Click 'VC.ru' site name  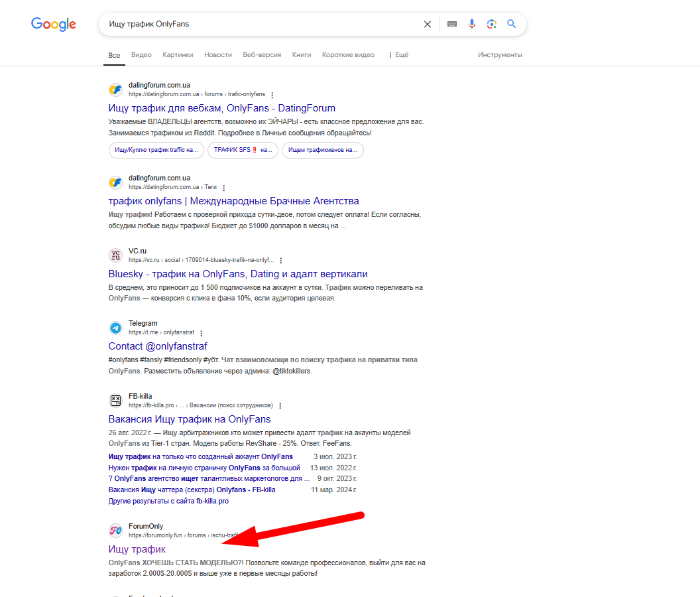coord(137,251)
